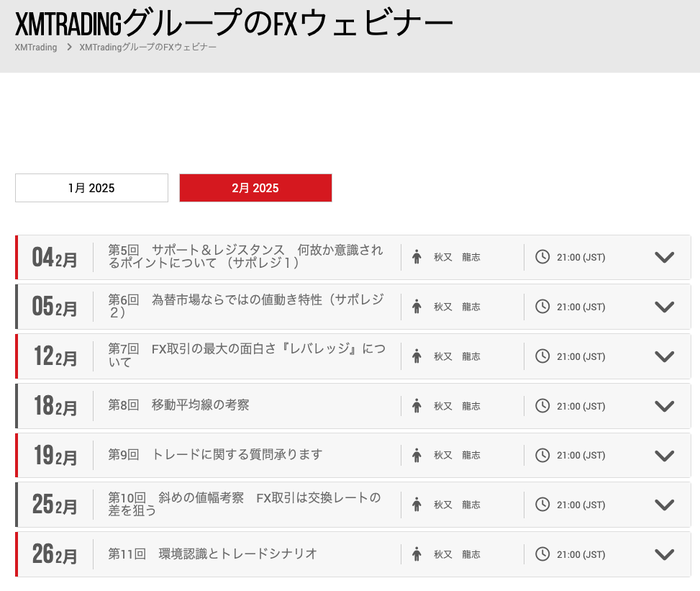
Task: Click 21:00 (JST) time in 第9回 row
Action: pyautogui.click(x=581, y=455)
